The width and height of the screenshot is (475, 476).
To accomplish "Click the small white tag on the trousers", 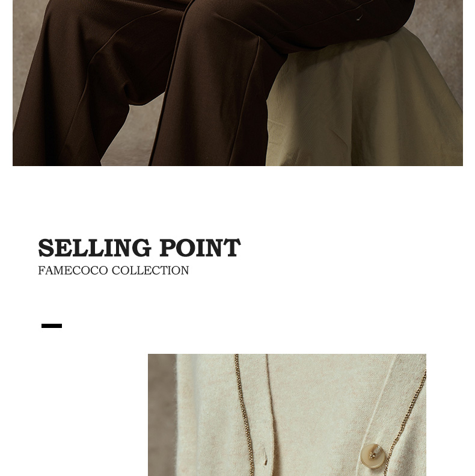I will (359, 18).
